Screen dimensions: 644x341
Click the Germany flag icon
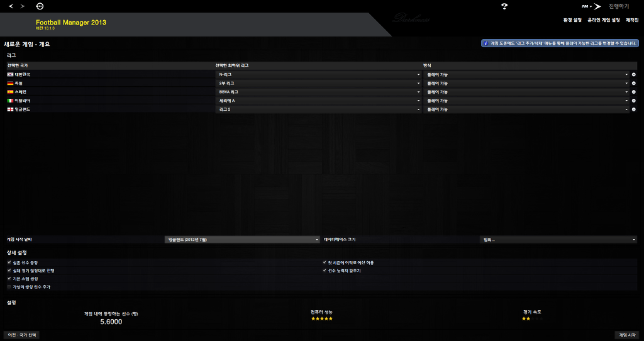(x=10, y=84)
